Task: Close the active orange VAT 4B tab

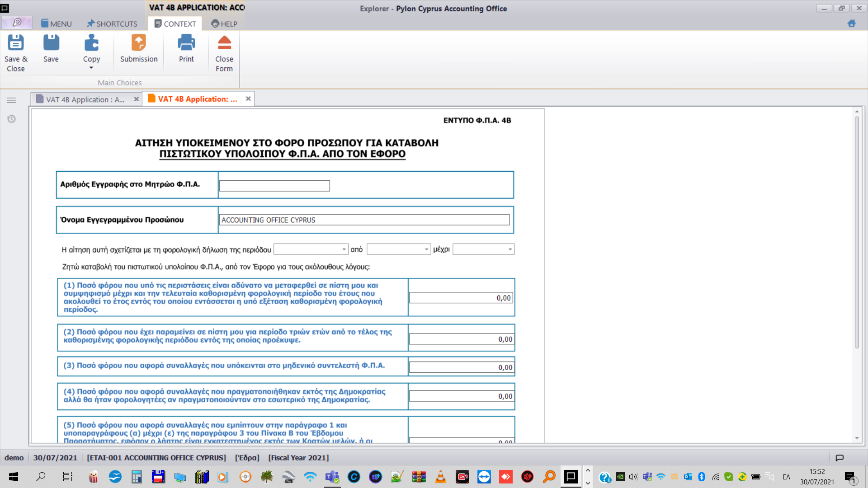Action: click(x=248, y=99)
